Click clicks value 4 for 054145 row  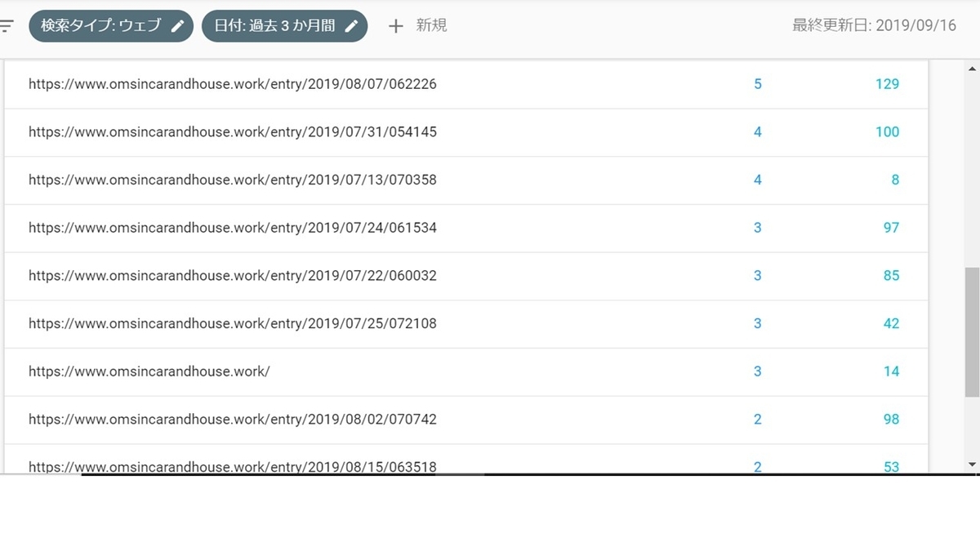tap(758, 131)
